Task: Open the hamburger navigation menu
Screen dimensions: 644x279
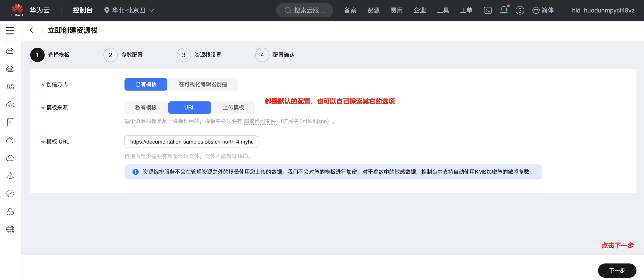Action: pos(10,31)
